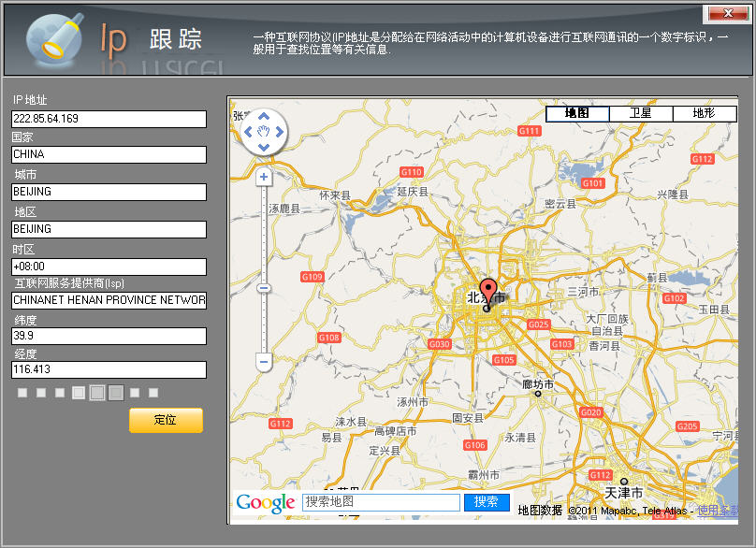Pan the map right with arrow control
The width and height of the screenshot is (756, 548).
(279, 133)
